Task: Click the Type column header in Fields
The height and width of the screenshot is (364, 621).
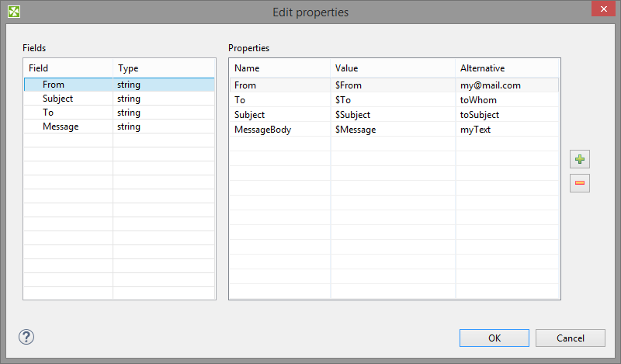Action: click(128, 68)
